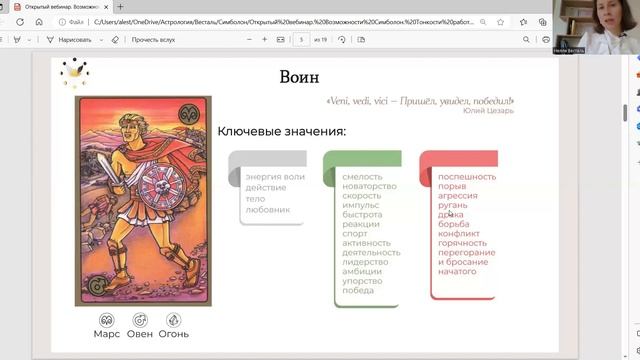Open the favorites list icon
Image resolution: width=640 pixels, height=360 pixels.
click(x=524, y=22)
